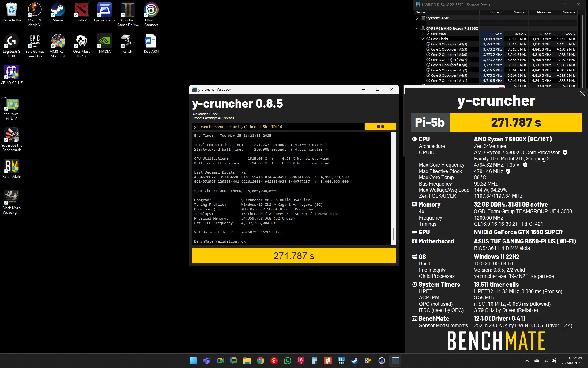This screenshot has width=588, height=368.
Task: Open Superposition Benchmark icon
Action: pos(12,140)
